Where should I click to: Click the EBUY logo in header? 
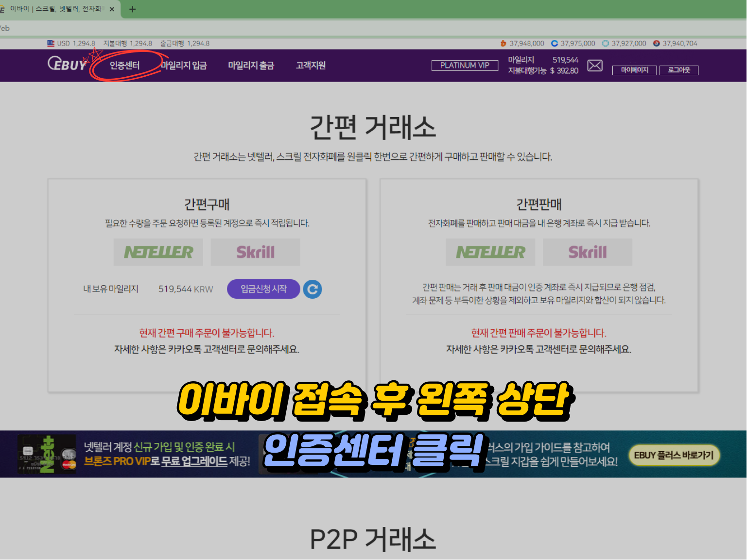67,64
